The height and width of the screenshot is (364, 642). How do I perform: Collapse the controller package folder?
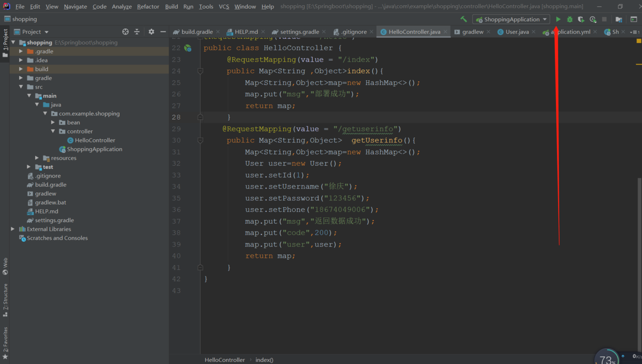[x=53, y=132]
